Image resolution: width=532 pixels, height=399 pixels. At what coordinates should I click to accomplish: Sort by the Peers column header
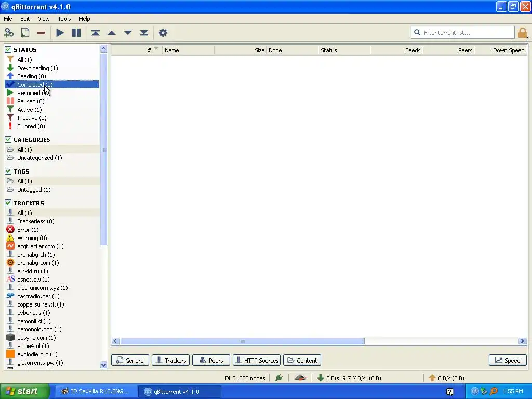[448, 50]
